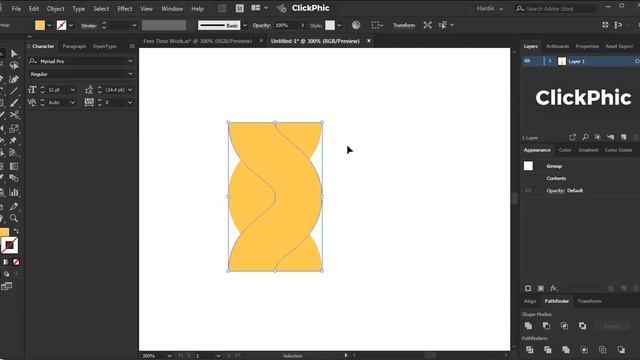Select the Scissors tool
Screen dimensions: 640x360
[14, 115]
